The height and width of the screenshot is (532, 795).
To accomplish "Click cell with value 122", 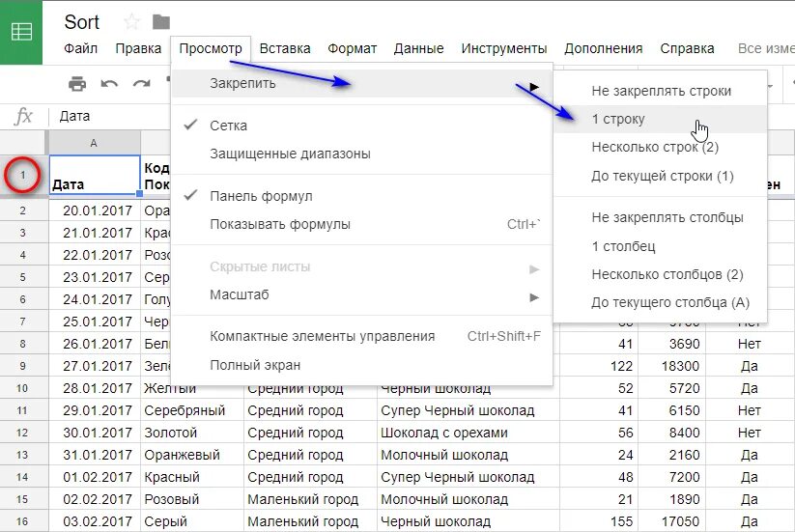I will click(599, 366).
